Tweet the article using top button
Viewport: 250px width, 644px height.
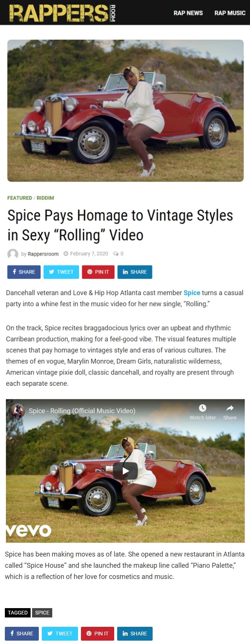[61, 272]
